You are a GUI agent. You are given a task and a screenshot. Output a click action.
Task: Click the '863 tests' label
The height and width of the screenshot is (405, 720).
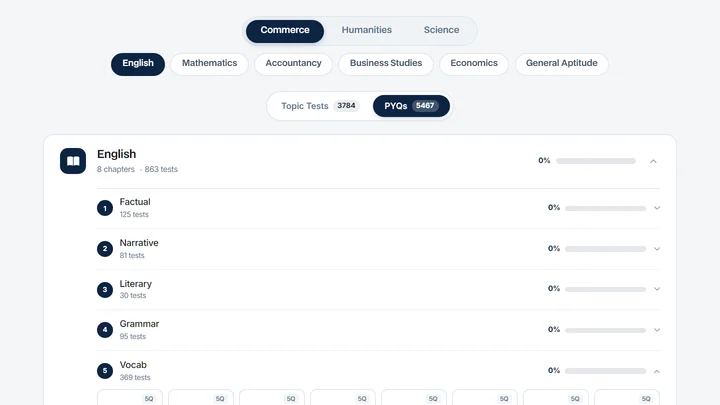(161, 169)
